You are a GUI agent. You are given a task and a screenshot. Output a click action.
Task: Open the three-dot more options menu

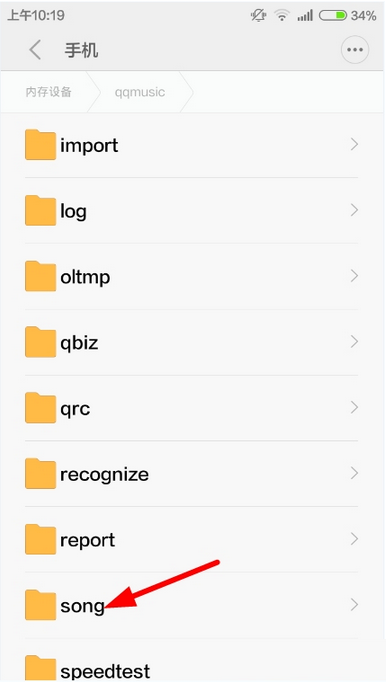[355, 50]
